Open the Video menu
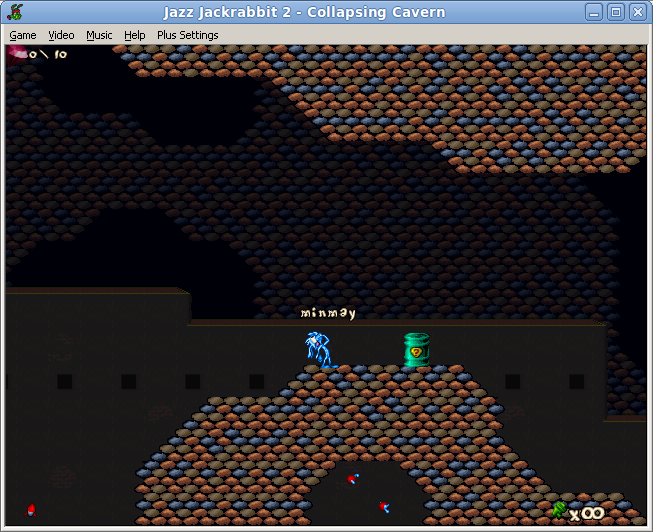Screen dimensions: 653x532 coord(61,35)
